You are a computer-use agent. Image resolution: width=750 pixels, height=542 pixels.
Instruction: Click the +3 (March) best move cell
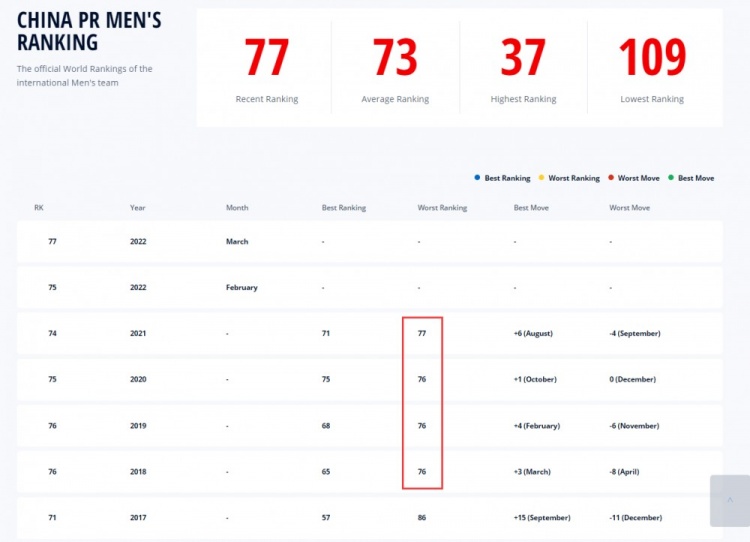(532, 472)
